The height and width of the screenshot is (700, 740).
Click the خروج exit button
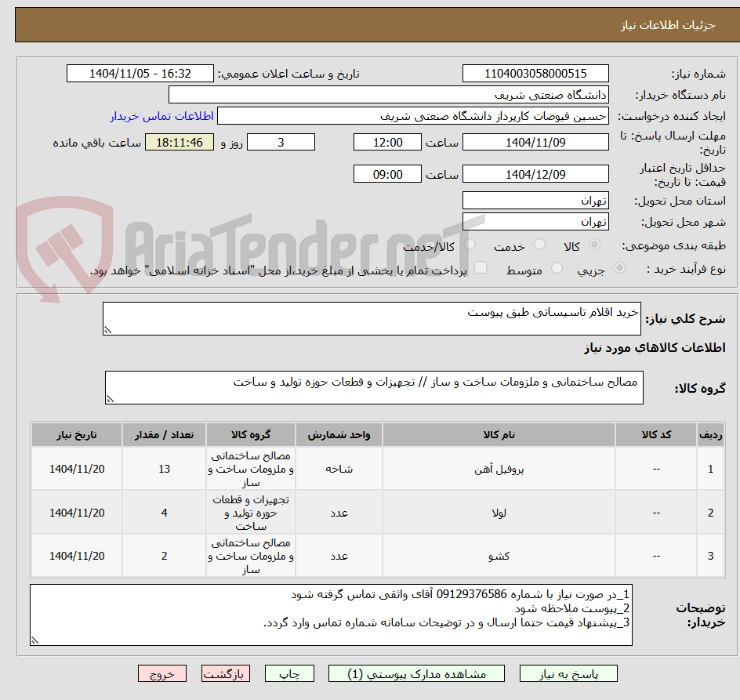[161, 673]
